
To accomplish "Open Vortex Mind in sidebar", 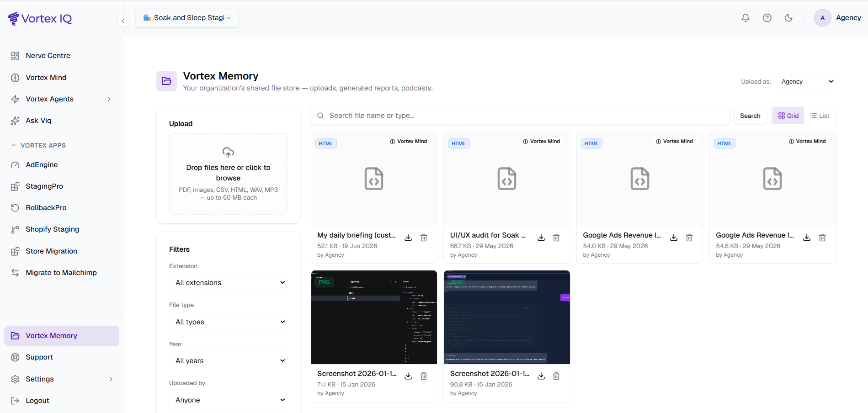I will click(x=62, y=78).
